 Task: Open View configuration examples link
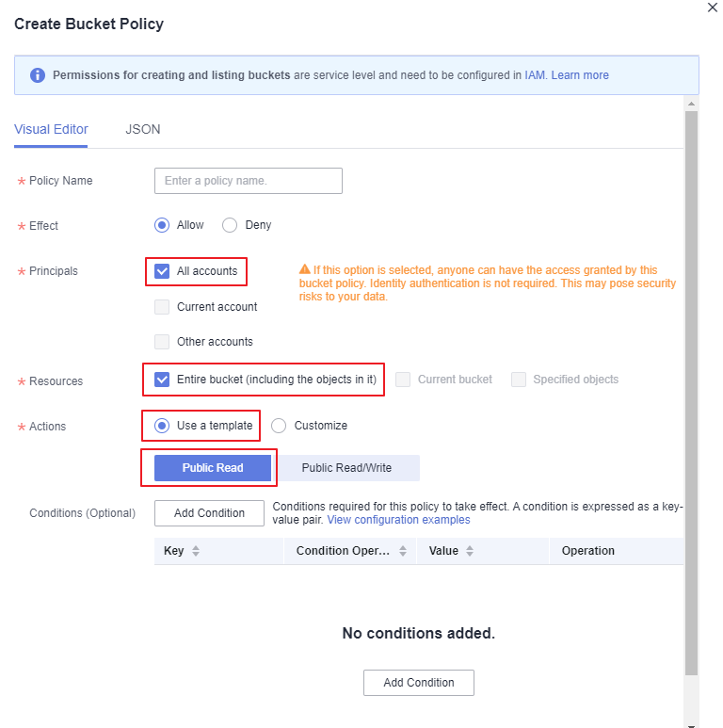398,520
